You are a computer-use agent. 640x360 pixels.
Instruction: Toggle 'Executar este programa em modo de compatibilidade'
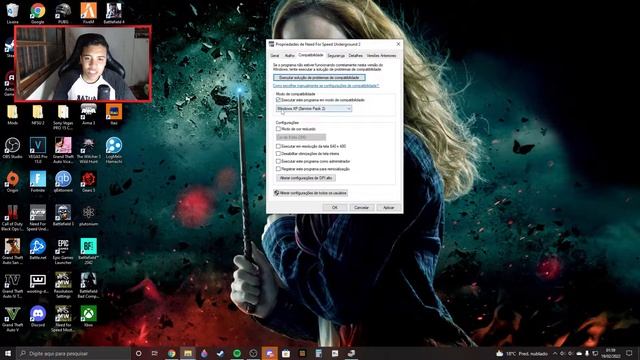278,100
